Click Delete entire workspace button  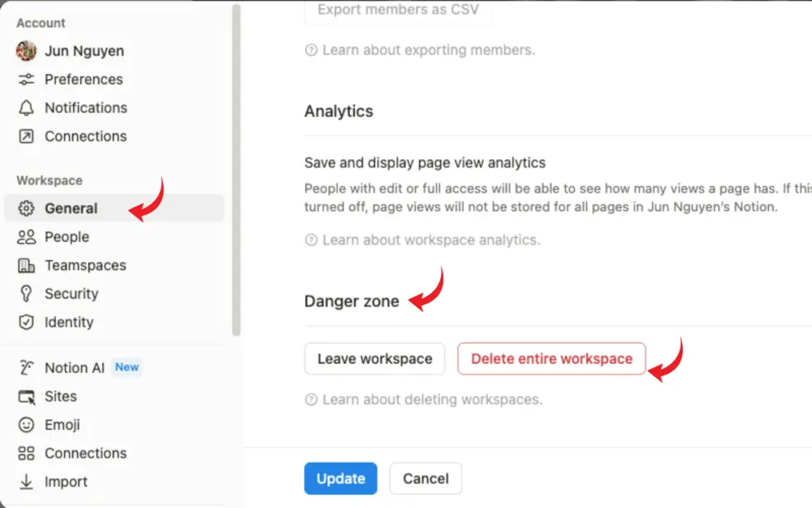[551, 358]
